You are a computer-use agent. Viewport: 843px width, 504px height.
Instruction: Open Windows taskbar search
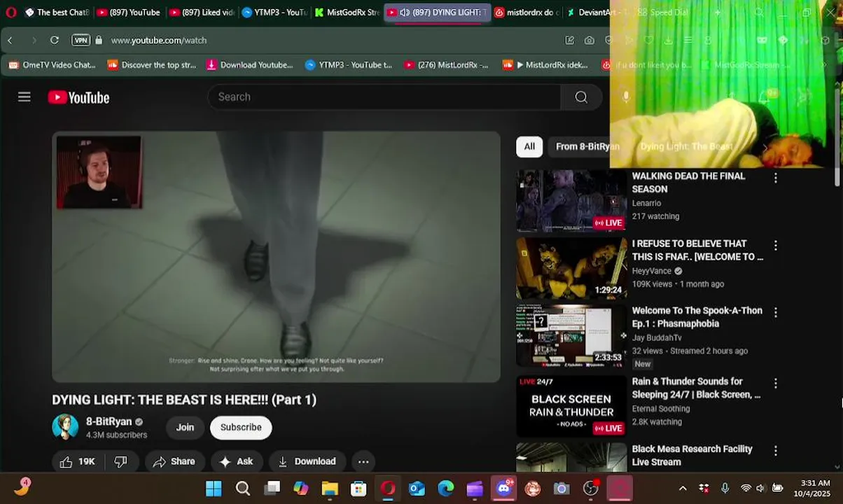coord(243,489)
